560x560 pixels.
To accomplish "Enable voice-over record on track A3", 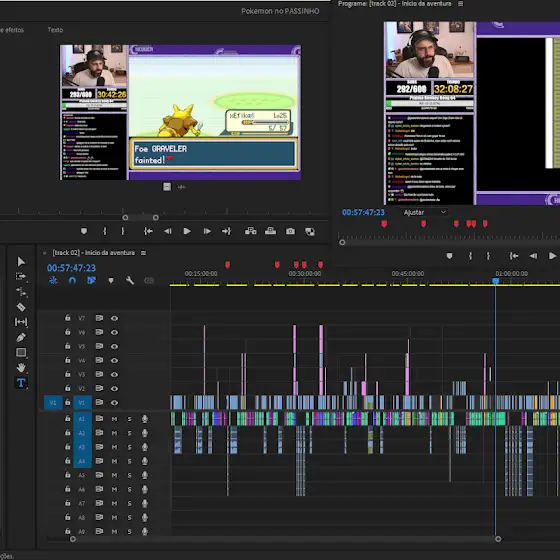I will 145,447.
